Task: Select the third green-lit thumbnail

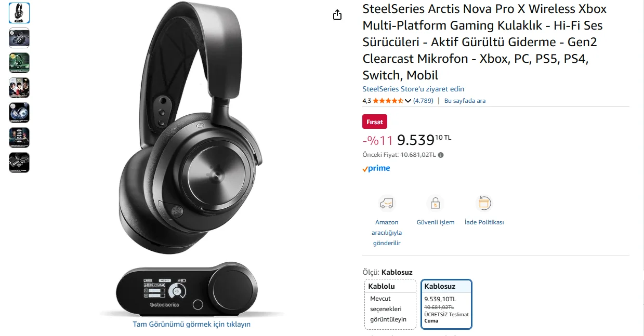Action: (19, 63)
